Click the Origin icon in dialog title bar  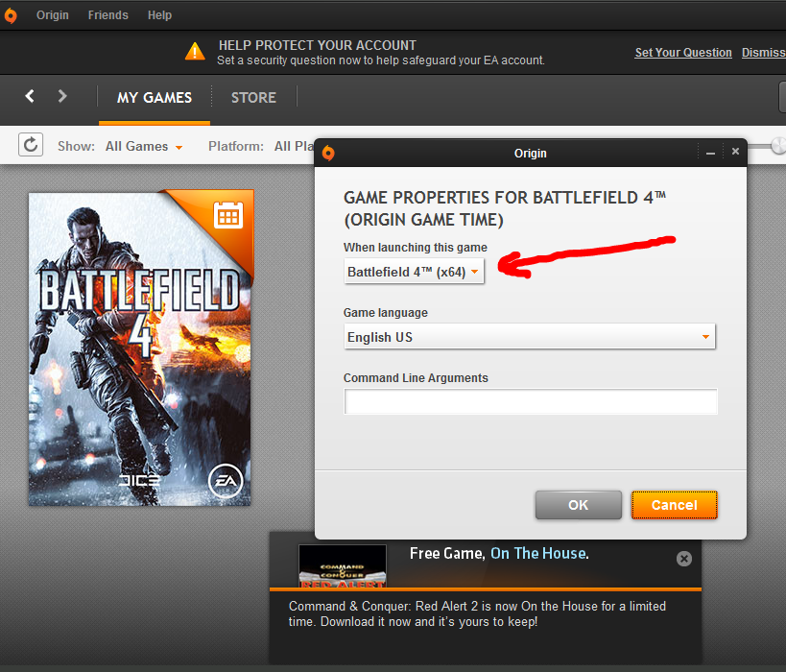pyautogui.click(x=328, y=153)
